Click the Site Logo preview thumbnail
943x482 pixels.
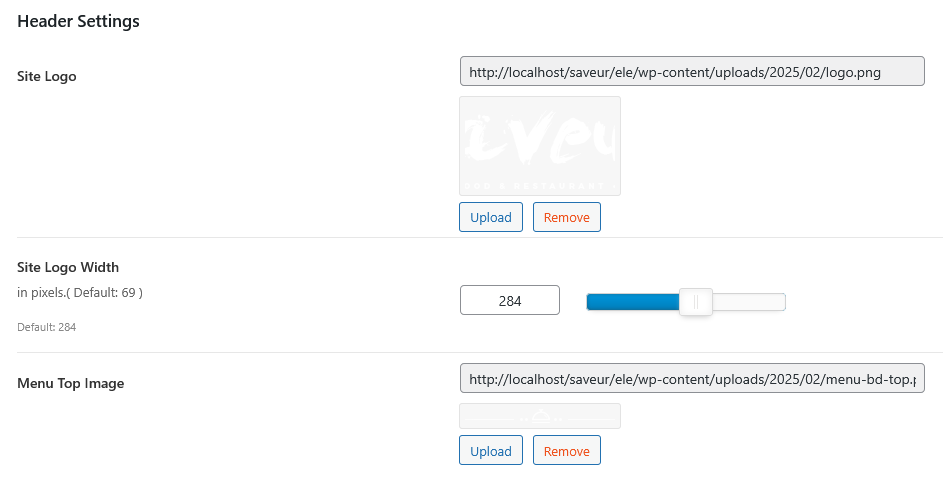(x=540, y=146)
